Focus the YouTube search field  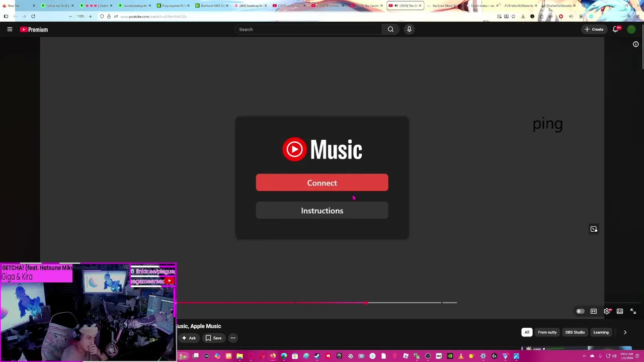coord(309,29)
